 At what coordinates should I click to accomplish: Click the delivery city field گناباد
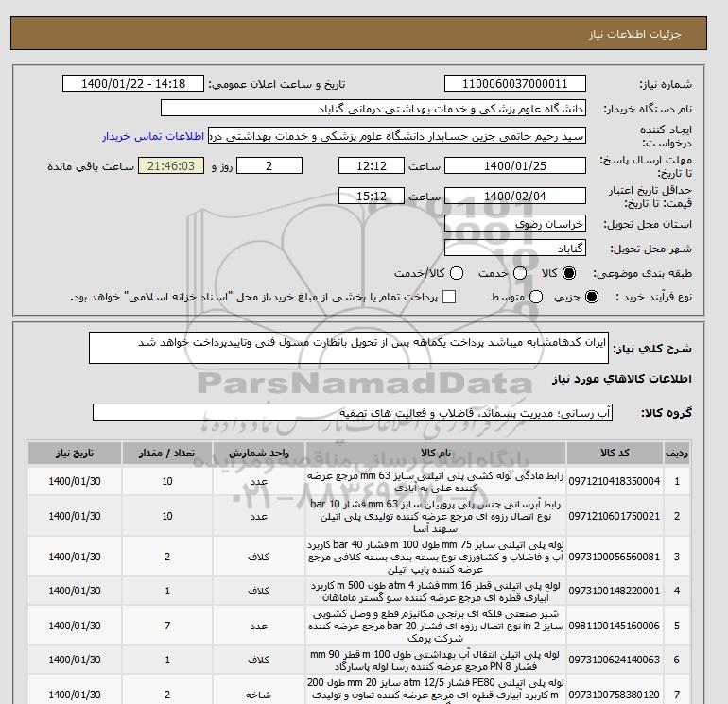pyautogui.click(x=515, y=248)
